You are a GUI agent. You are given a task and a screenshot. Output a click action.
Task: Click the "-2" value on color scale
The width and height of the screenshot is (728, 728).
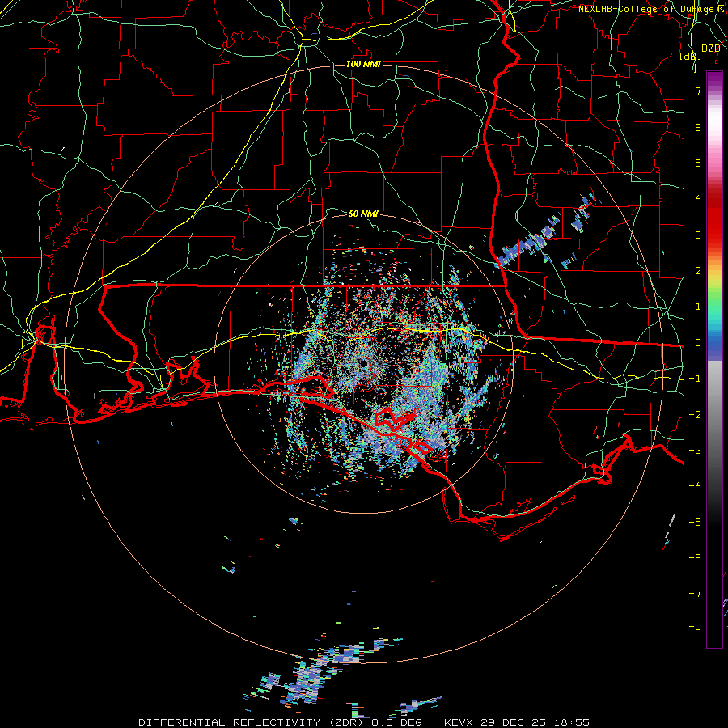(695, 415)
